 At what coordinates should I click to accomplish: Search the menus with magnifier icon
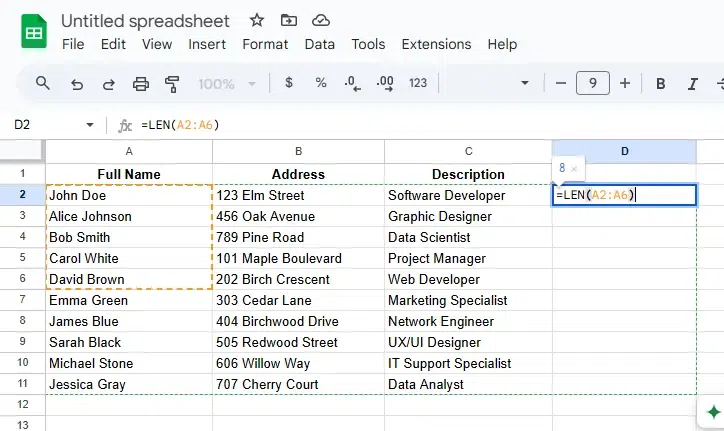(x=43, y=83)
